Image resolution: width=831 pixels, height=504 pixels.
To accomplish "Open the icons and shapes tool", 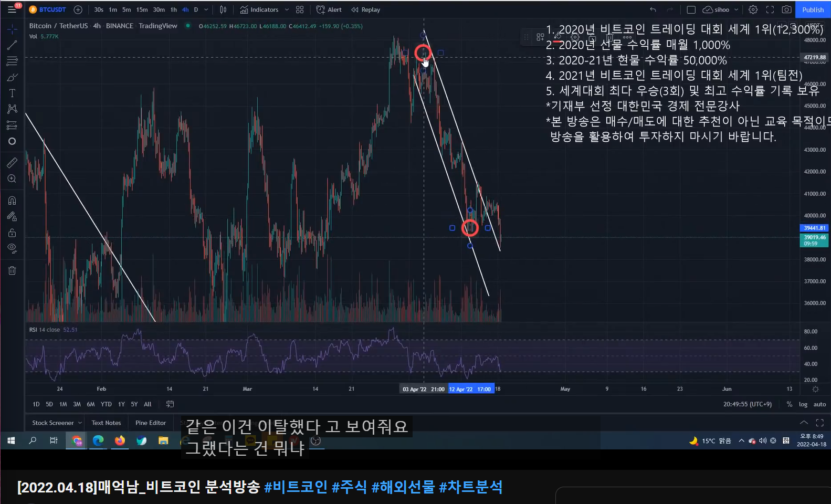I will tap(12, 141).
